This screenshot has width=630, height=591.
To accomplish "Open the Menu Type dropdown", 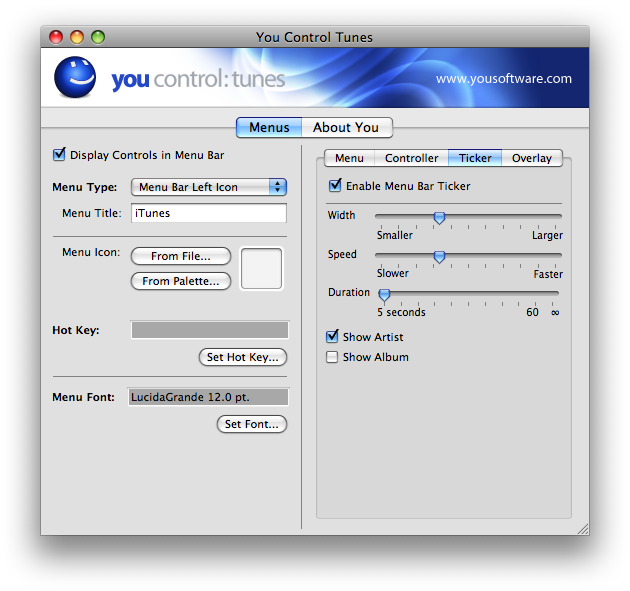I will coord(209,187).
